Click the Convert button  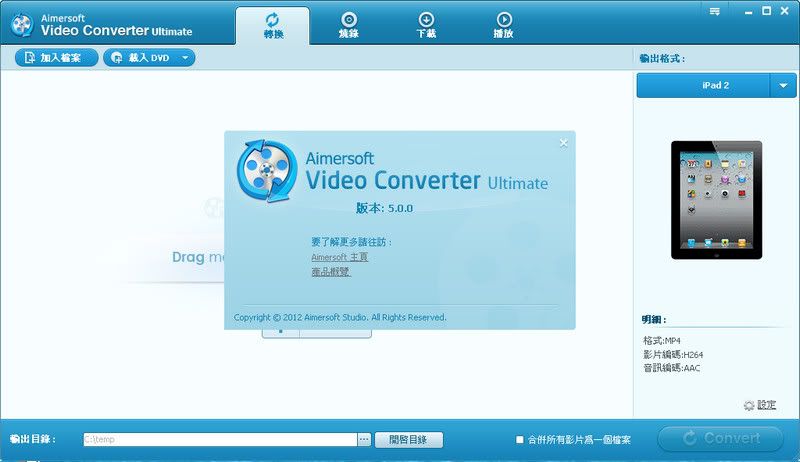(721, 438)
